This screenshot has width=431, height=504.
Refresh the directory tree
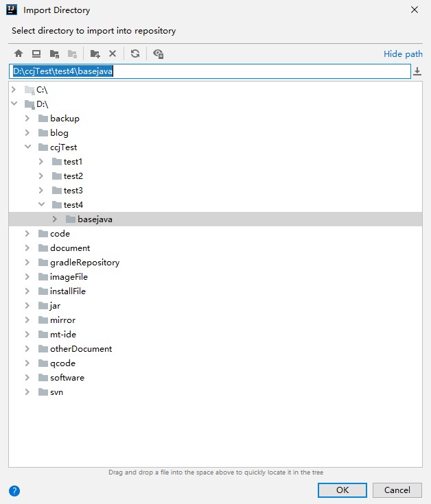pos(135,53)
